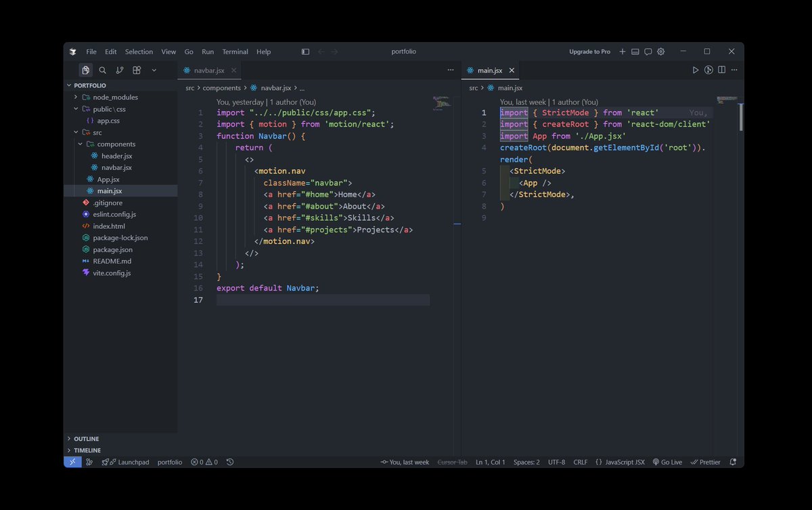Switch to the main.jsx tab
812x510 pixels.
coord(490,70)
